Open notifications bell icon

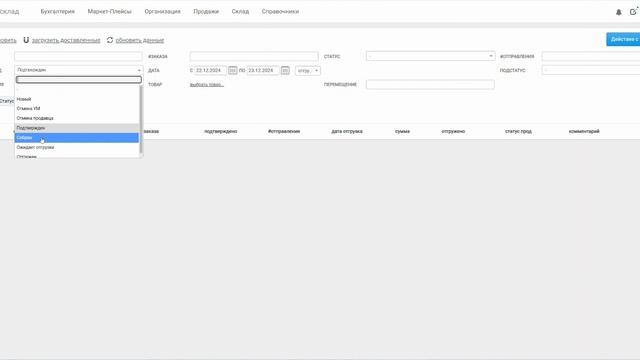coord(618,12)
